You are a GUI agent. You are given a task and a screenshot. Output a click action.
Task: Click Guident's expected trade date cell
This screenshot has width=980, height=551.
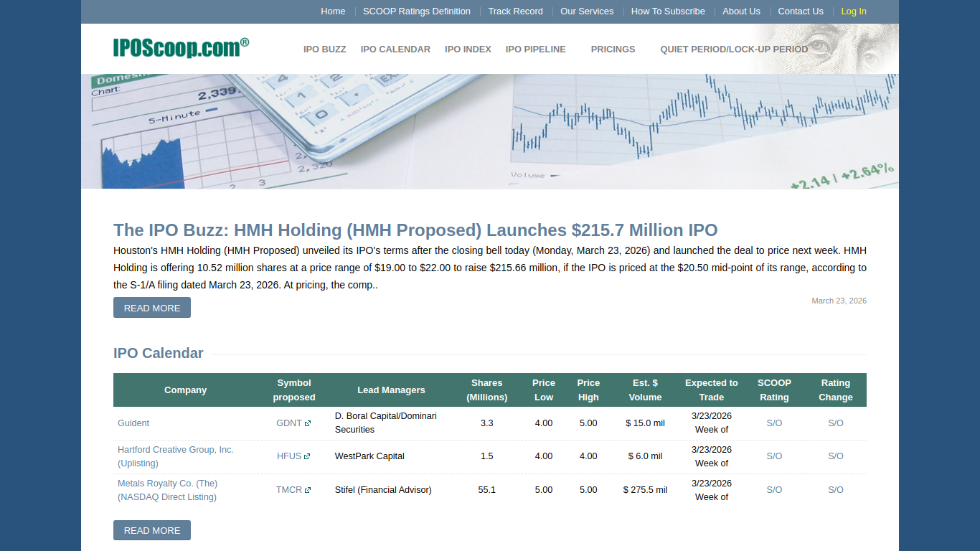[712, 423]
